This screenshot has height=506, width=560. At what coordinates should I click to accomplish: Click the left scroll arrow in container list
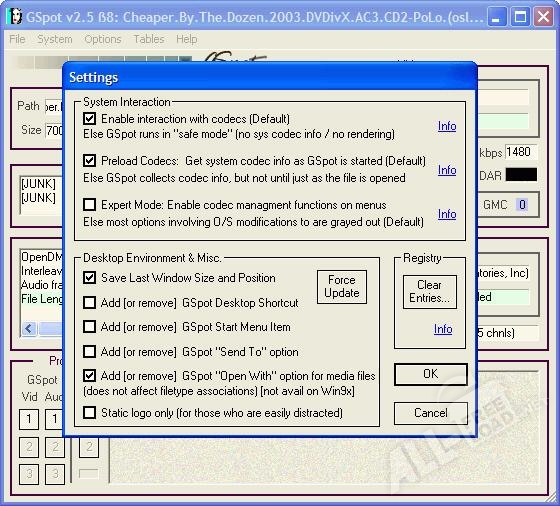point(29,329)
